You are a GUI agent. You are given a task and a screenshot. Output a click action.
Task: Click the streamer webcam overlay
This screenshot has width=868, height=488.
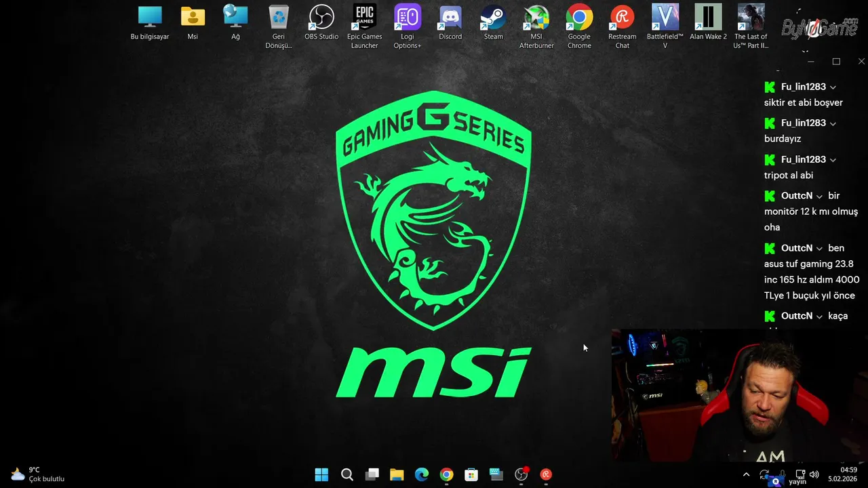[x=739, y=395]
